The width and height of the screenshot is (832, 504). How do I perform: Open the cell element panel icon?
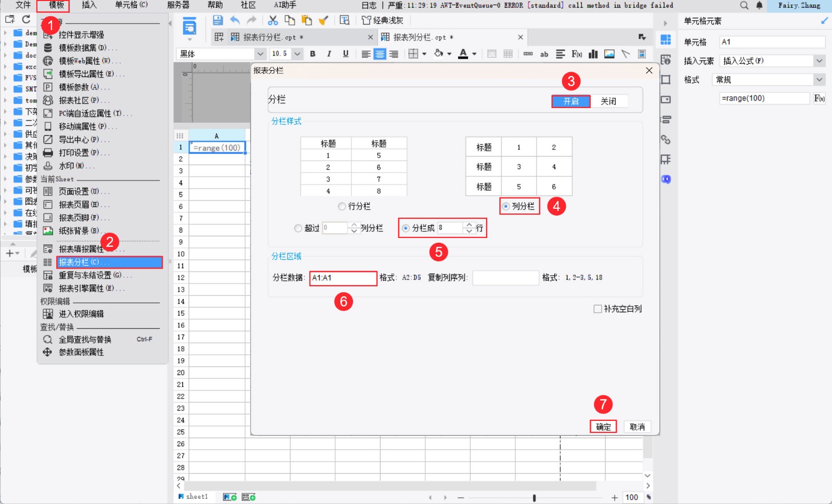(x=666, y=40)
